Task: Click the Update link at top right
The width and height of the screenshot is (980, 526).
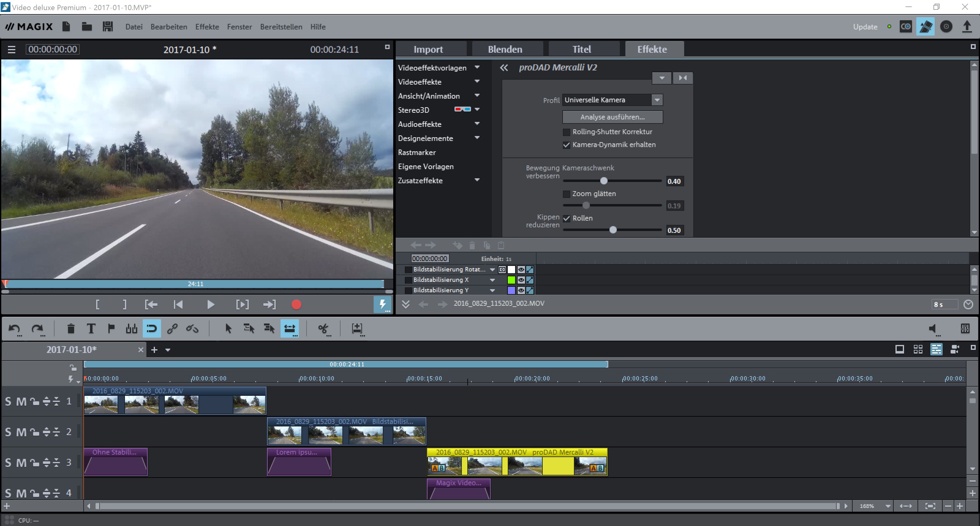Action: point(865,27)
